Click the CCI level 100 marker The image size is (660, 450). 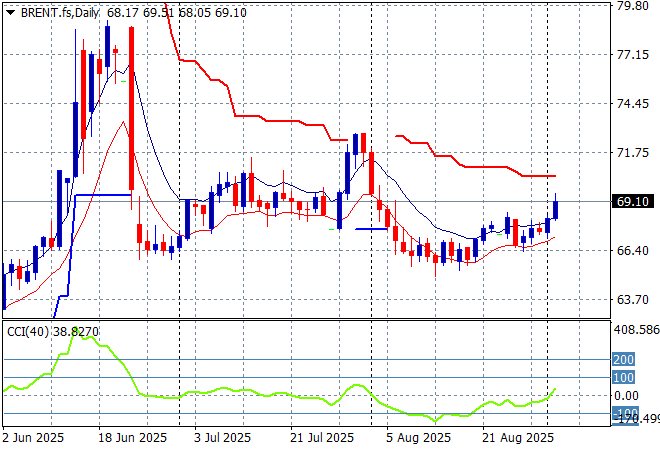click(623, 377)
